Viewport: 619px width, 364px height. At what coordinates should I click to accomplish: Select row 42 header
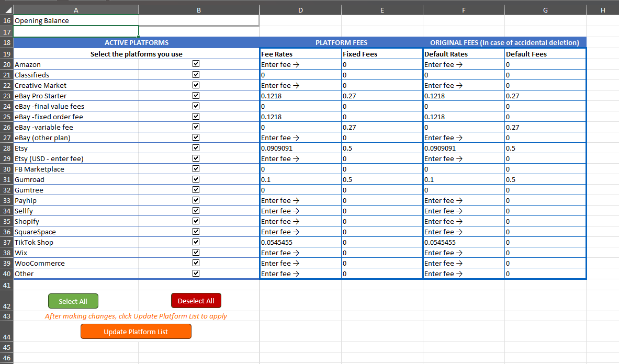click(x=7, y=301)
